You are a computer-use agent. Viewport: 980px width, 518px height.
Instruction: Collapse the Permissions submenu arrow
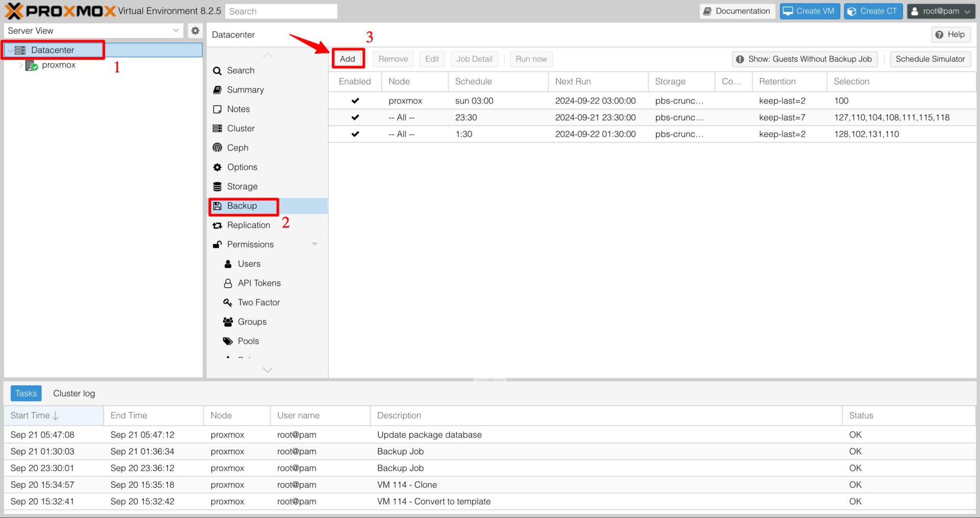pyautogui.click(x=315, y=244)
